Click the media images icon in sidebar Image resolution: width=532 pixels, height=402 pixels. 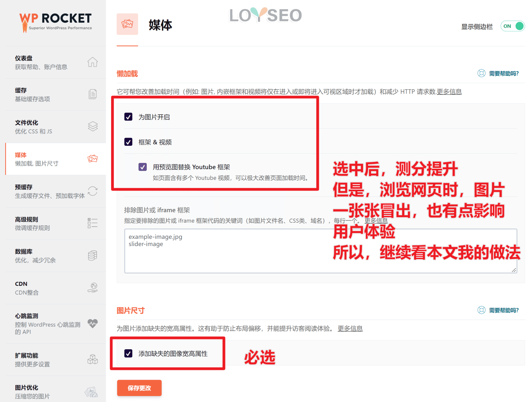tap(92, 159)
